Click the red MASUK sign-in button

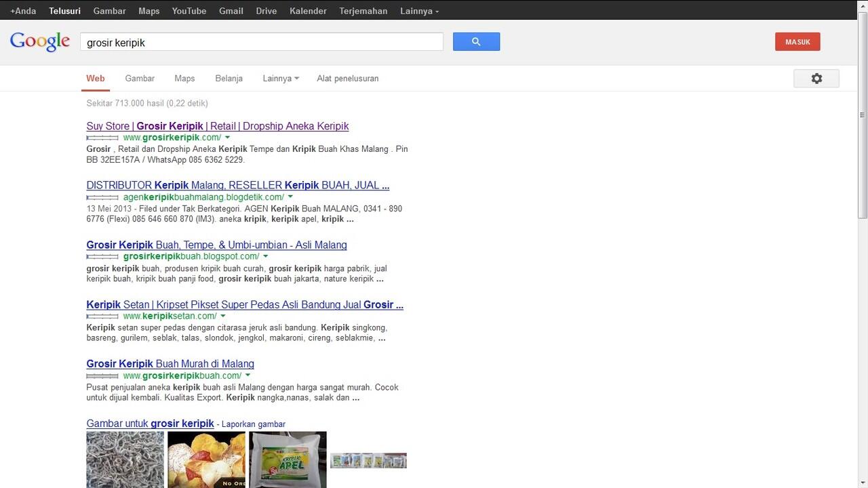click(797, 42)
